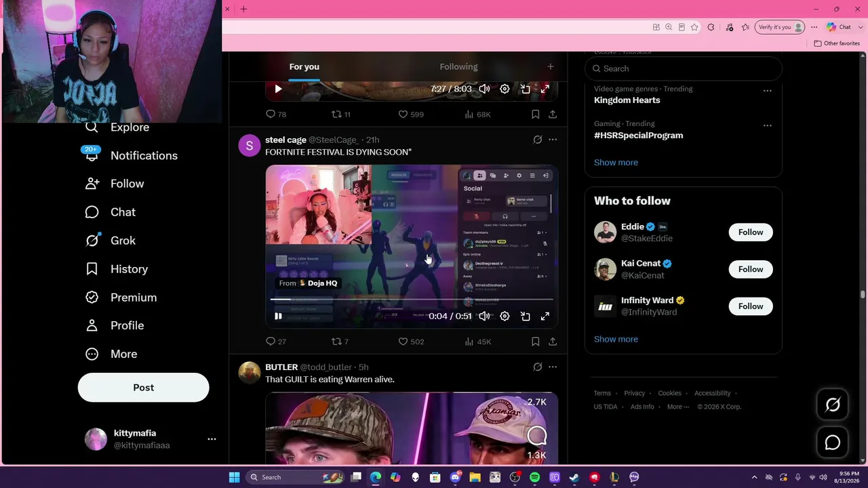Like the post with 599 likes
868x488 pixels.
pos(410,115)
